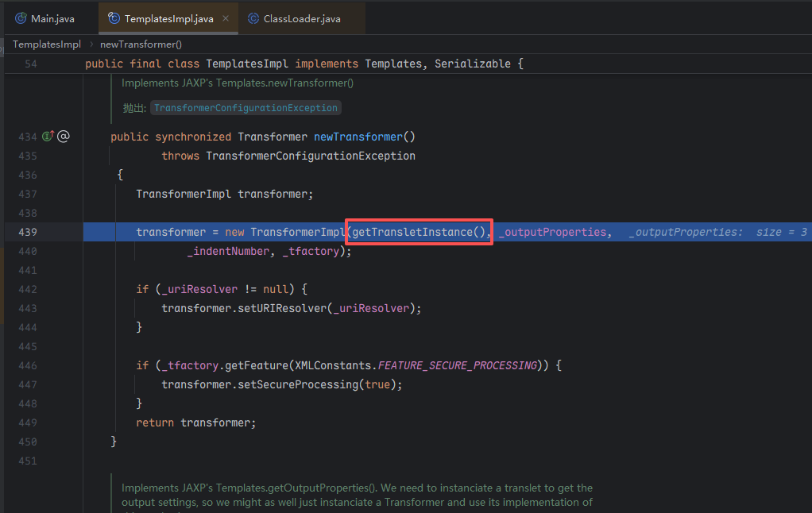Switch to the Main.java tab
The height and width of the screenshot is (513, 812).
pos(52,18)
